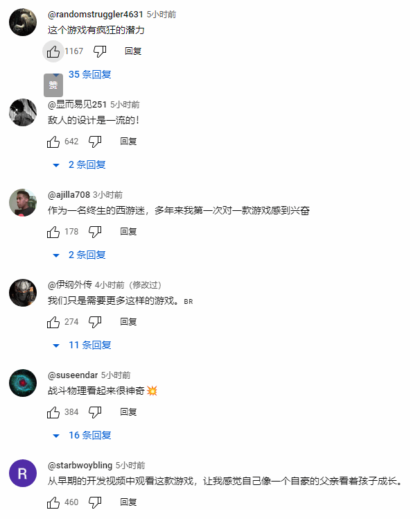Open the purple R avatar of @starbwoybling
This screenshot has width=420, height=519.
[x=23, y=473]
